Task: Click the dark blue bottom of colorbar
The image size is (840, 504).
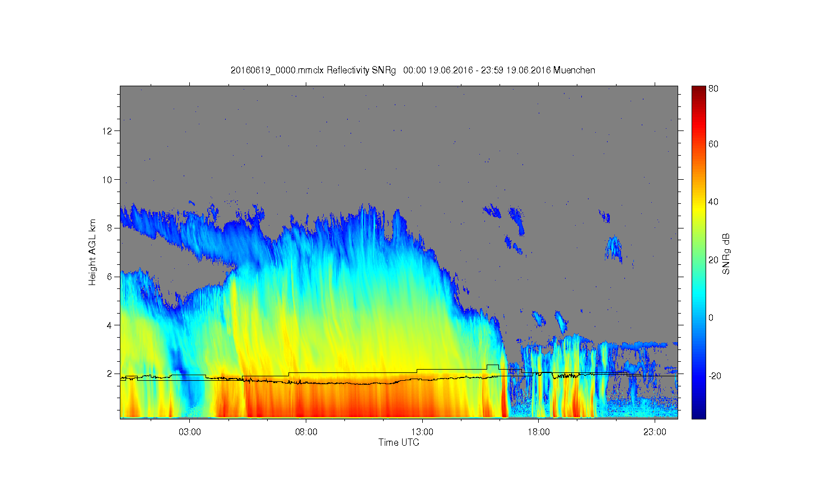Action: pyautogui.click(x=698, y=413)
